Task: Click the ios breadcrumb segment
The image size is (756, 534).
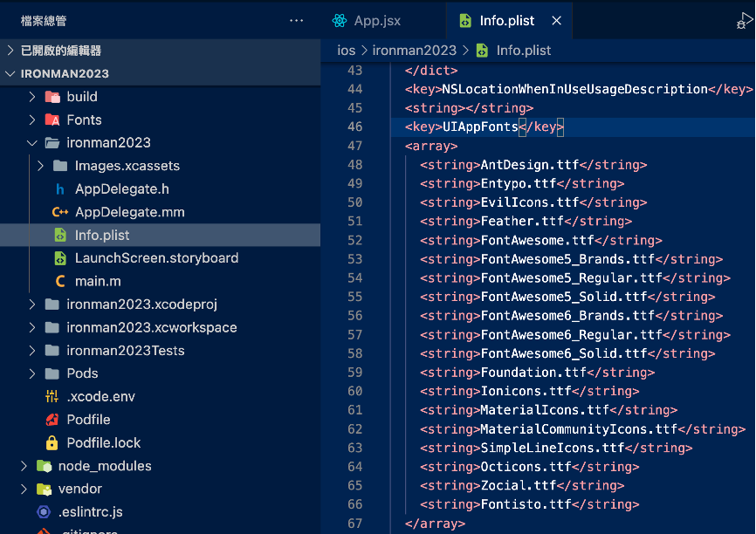Action: pos(347,51)
